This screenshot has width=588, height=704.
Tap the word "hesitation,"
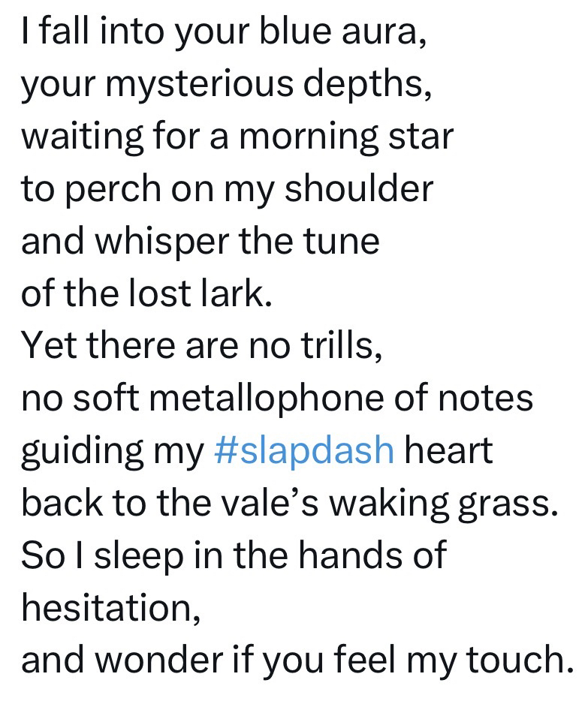point(110,608)
